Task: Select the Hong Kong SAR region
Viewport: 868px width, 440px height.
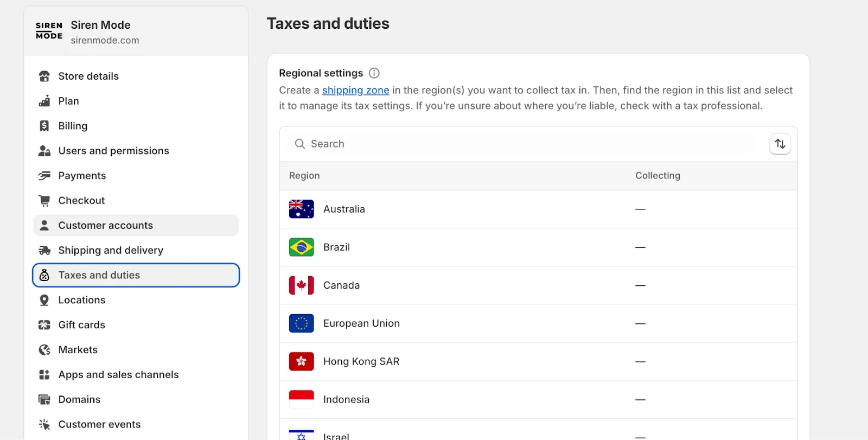Action: click(538, 361)
